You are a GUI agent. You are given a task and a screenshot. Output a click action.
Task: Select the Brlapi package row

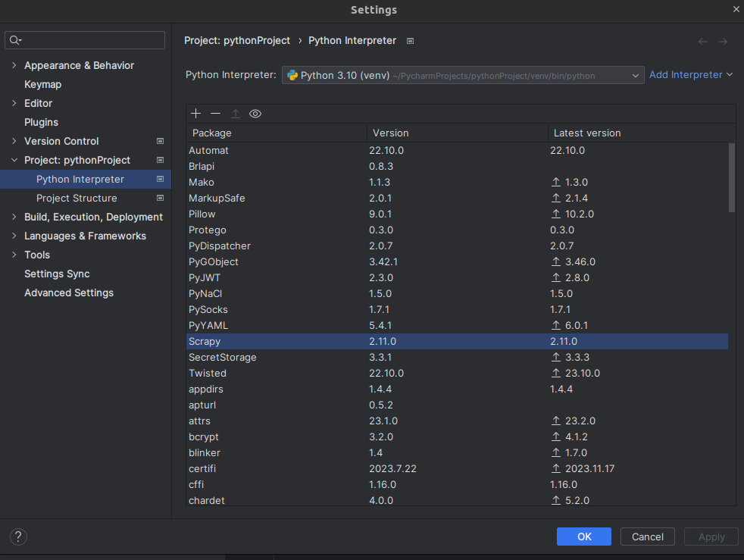click(458, 166)
